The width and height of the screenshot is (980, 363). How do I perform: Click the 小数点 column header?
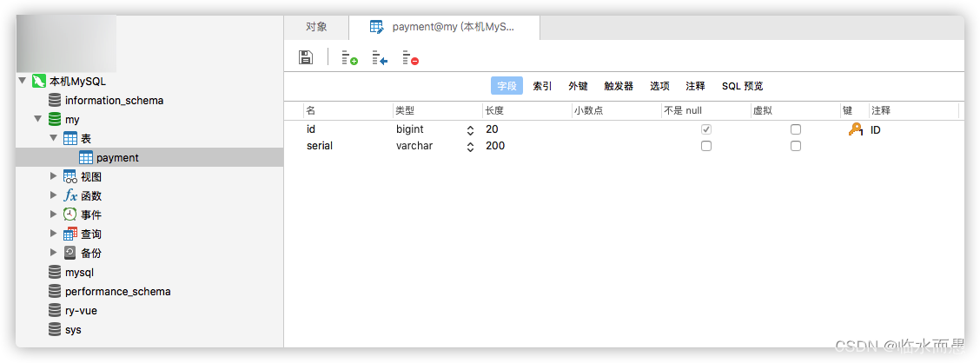(x=617, y=110)
